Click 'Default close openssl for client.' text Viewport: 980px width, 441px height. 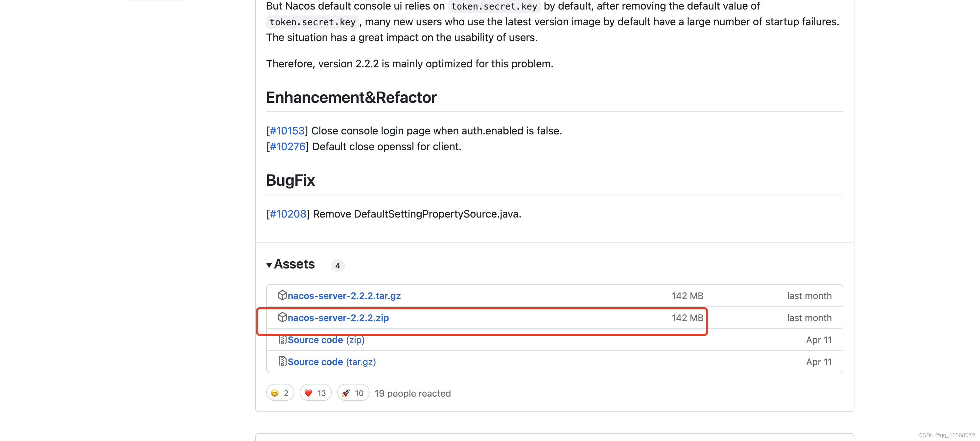[386, 147]
